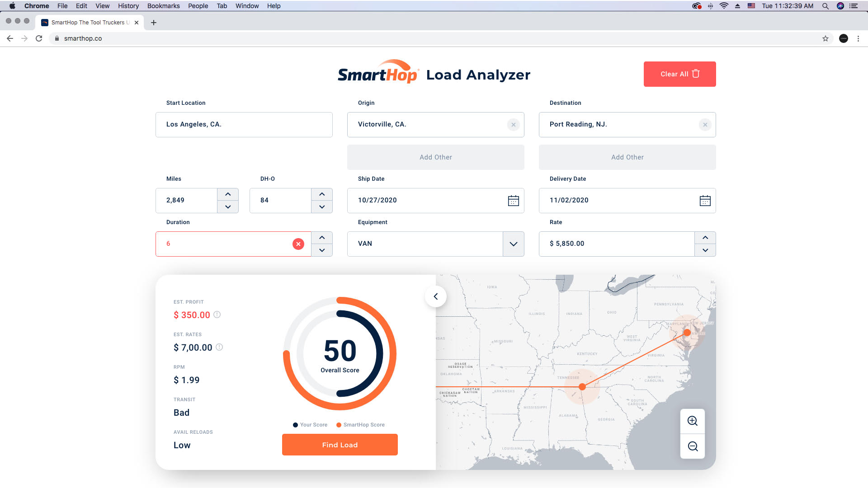Image resolution: width=868 pixels, height=488 pixels.
Task: Open the Delivery Date calendar picker
Action: point(705,201)
